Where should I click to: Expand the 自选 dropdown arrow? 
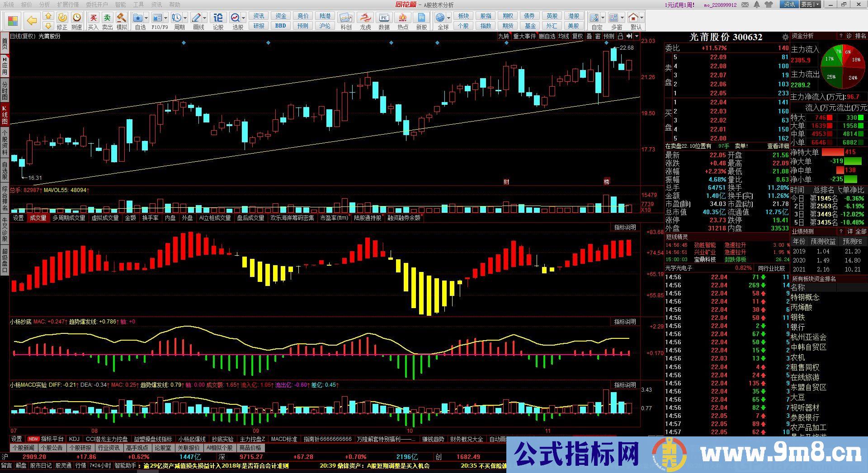coord(146,18)
